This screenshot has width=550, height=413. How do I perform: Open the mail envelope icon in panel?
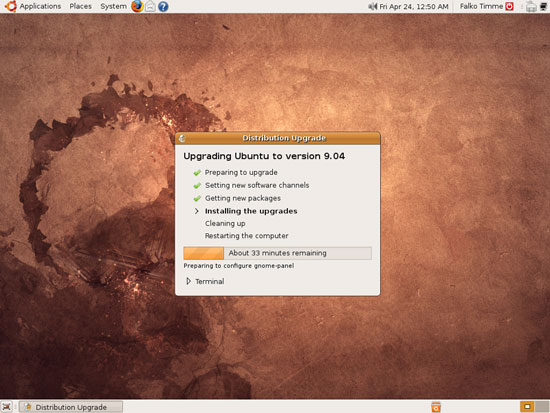pyautogui.click(x=150, y=6)
